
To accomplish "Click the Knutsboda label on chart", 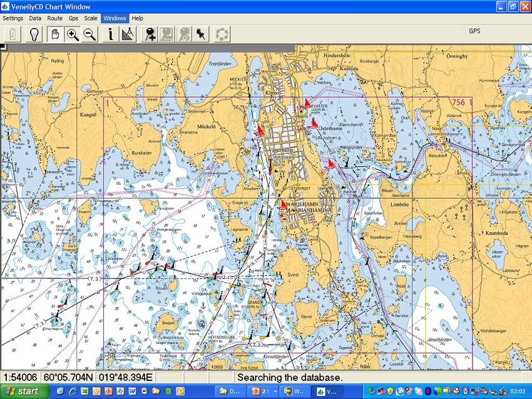I will tap(496, 233).
